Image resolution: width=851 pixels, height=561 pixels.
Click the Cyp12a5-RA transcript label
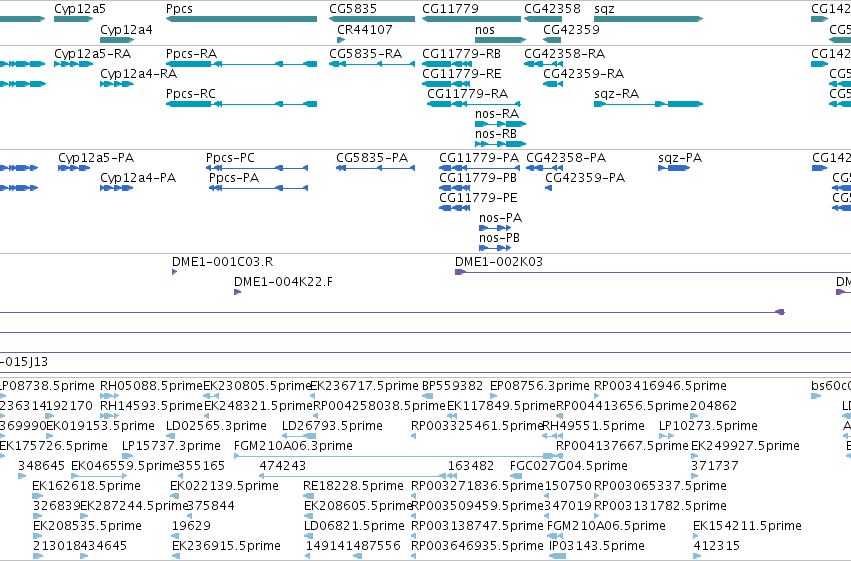(x=93, y=54)
